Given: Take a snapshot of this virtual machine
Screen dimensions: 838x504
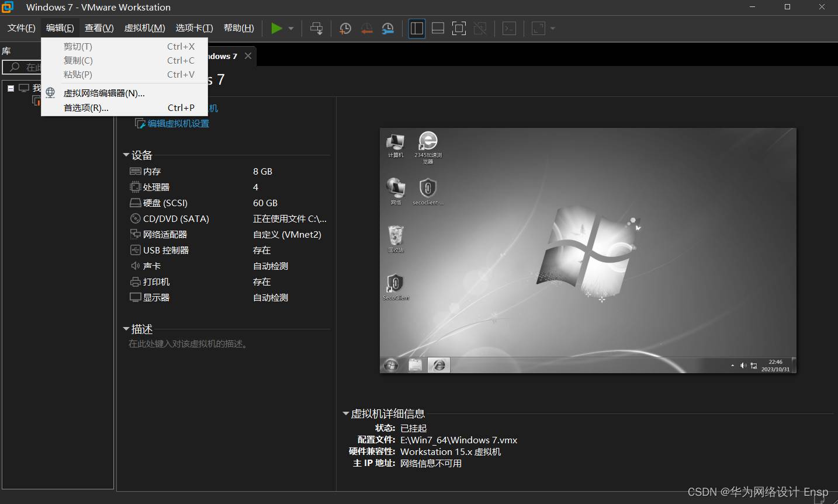Looking at the screenshot, I should tap(345, 28).
